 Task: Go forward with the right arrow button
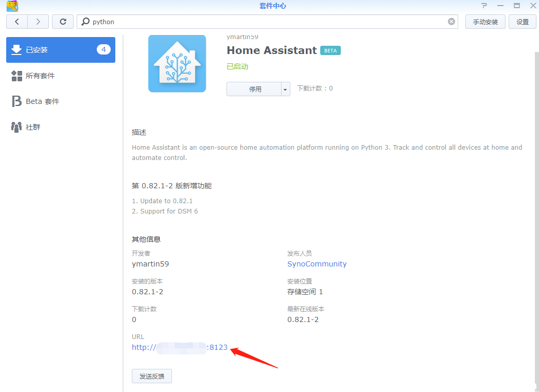pyautogui.click(x=38, y=22)
